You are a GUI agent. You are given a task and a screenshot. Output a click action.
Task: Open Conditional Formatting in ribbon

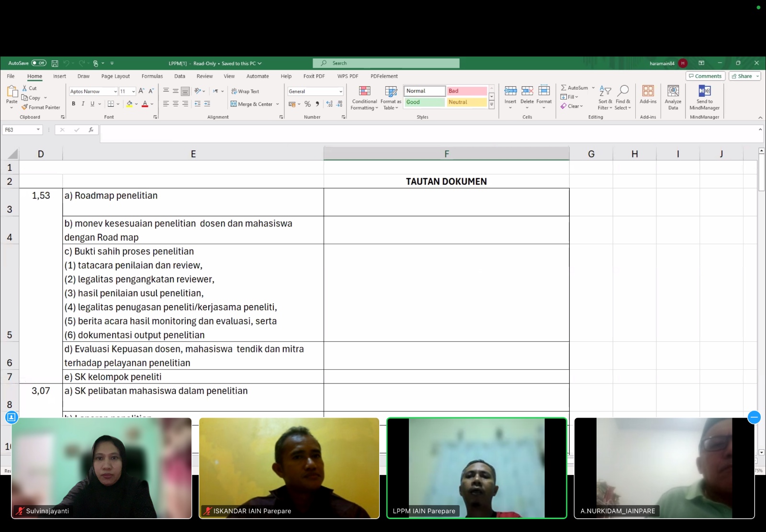[x=364, y=98]
